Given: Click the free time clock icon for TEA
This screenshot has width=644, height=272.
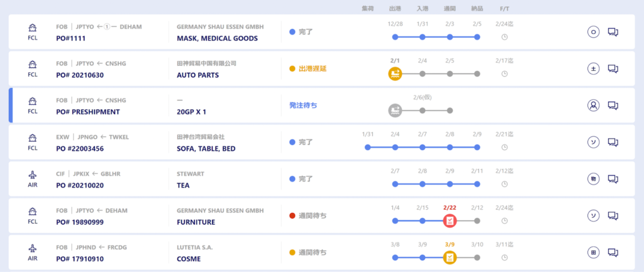Looking at the screenshot, I should (504, 184).
